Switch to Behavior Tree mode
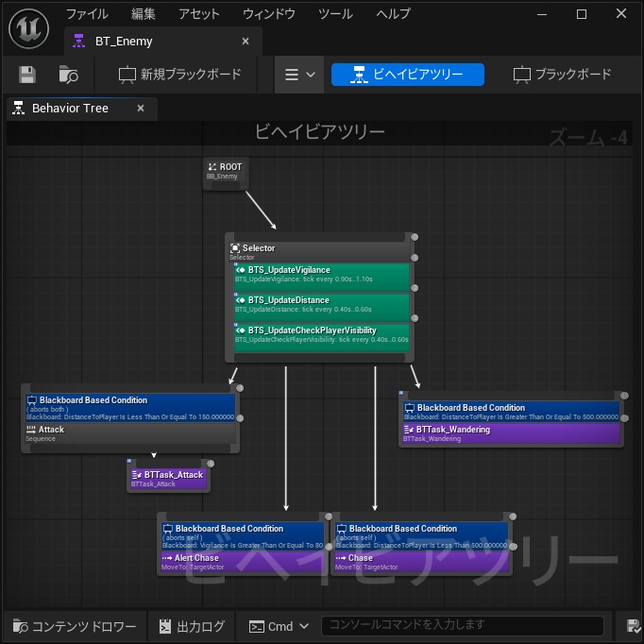 (x=407, y=75)
